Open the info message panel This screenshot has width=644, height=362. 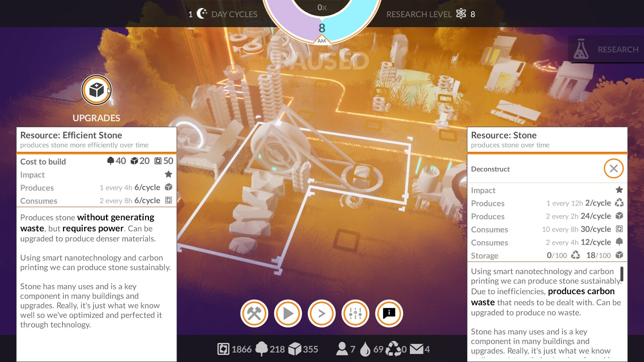click(x=389, y=313)
